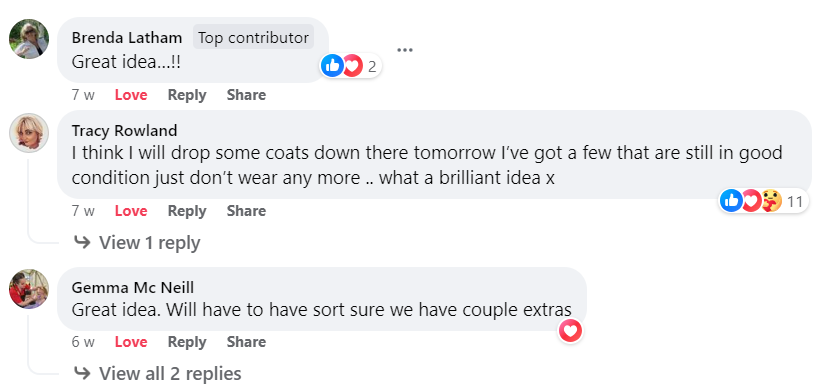Share Brenda Latham's comment
Viewport: 822px width, 388px height.
pos(246,95)
